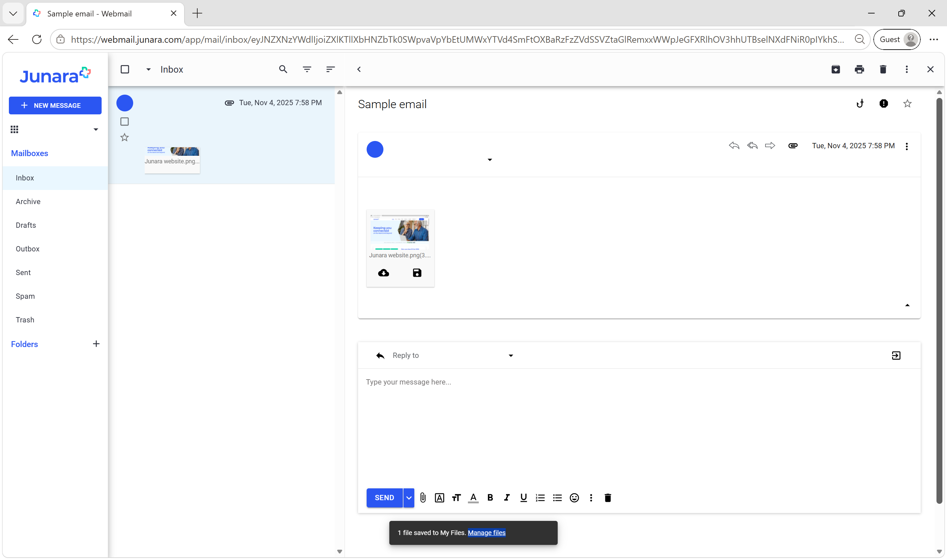Close the email reading pane
Image resolution: width=947 pixels, height=560 pixels.
pyautogui.click(x=930, y=69)
